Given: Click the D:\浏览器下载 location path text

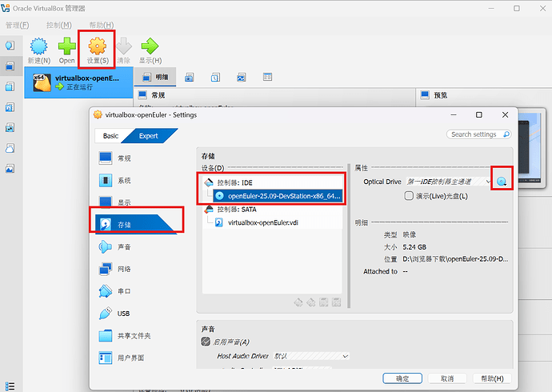Looking at the screenshot, I should 455,259.
